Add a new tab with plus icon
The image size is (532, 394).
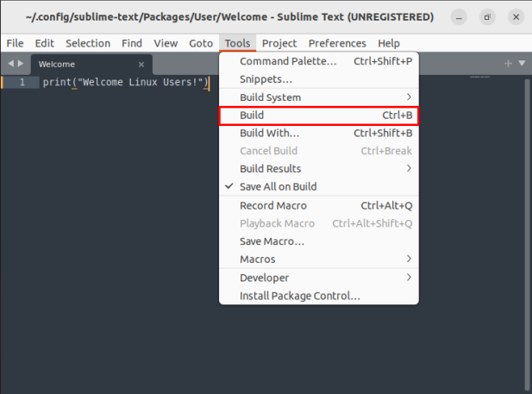[x=509, y=64]
